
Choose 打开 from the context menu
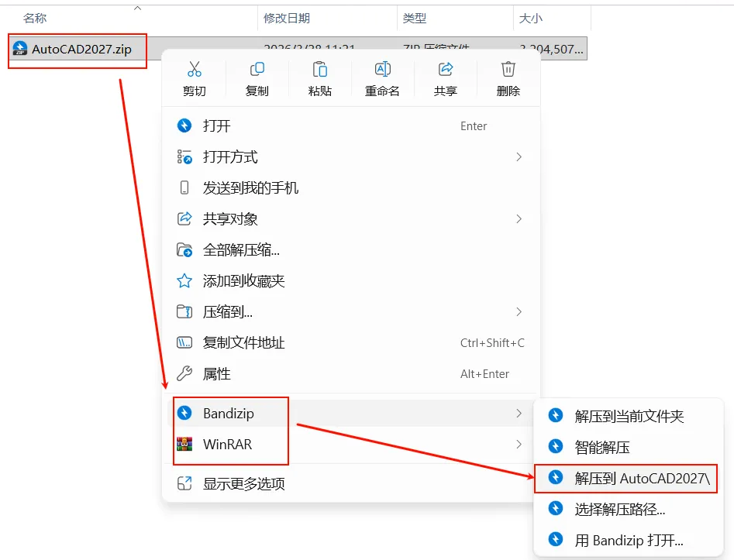[351, 125]
